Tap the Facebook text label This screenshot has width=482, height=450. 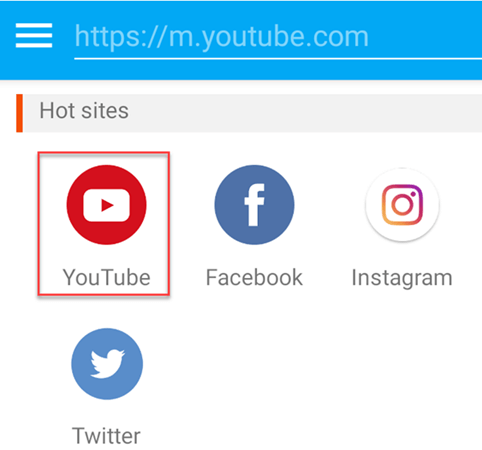(254, 277)
